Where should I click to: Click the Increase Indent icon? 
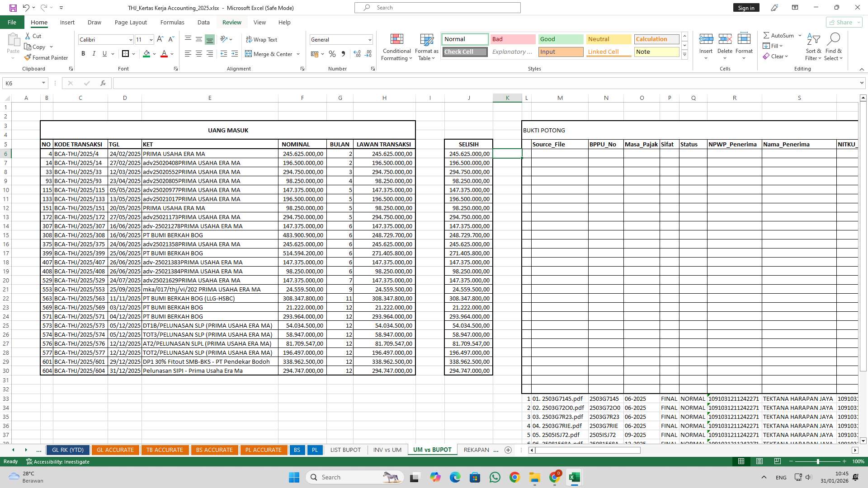click(234, 54)
